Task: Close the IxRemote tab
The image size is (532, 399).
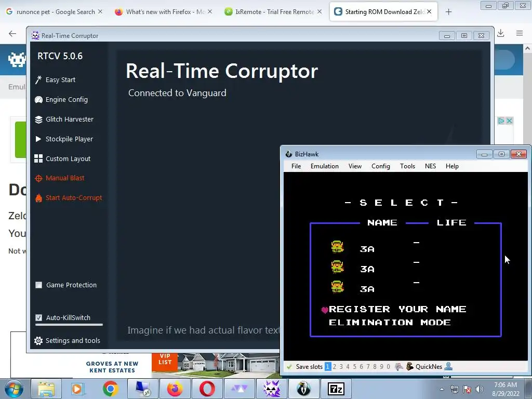Action: click(x=320, y=11)
